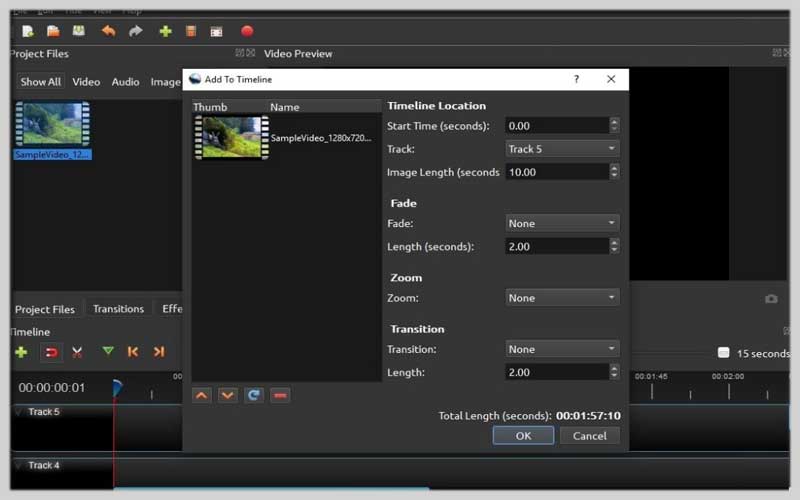Add a track with the timeline plus icon
Viewport: 800px width, 500px height.
click(x=21, y=352)
